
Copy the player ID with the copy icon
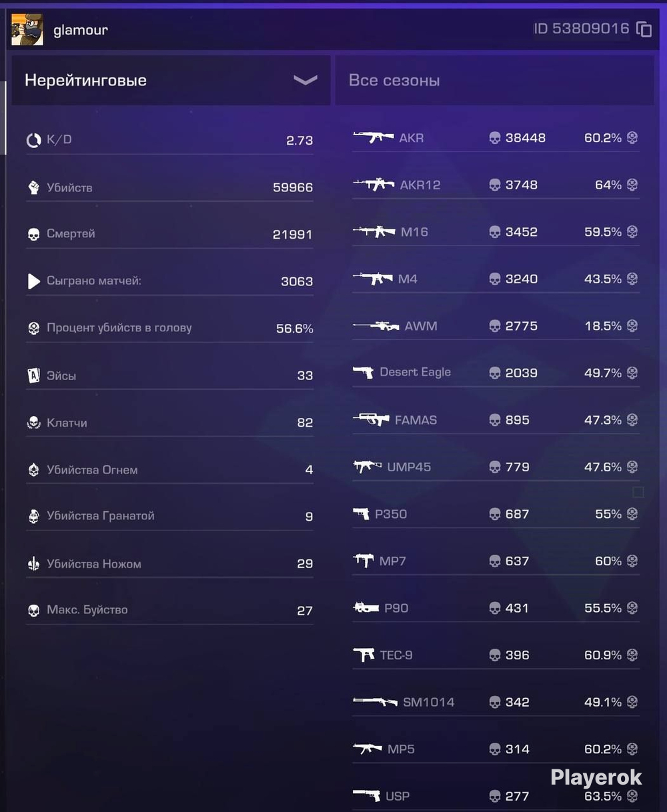tap(644, 29)
